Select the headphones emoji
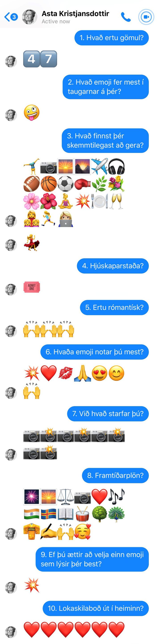The image size is (159, 644). (x=116, y=166)
